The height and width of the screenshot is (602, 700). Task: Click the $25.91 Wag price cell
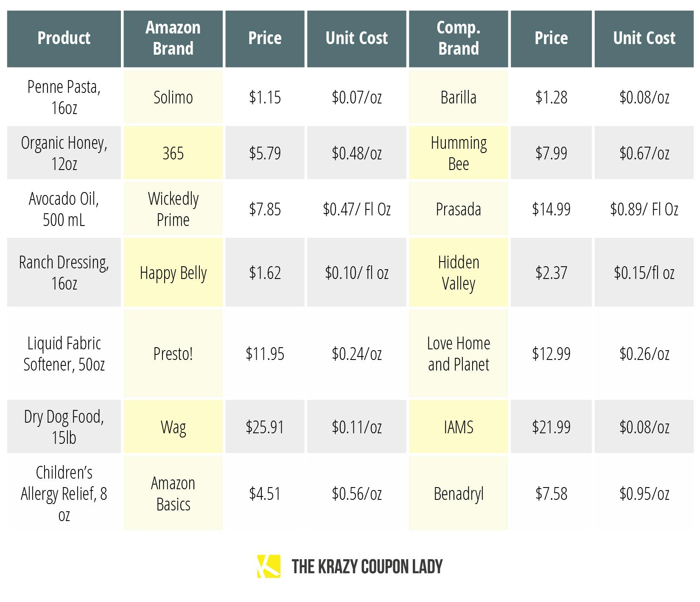[265, 426]
